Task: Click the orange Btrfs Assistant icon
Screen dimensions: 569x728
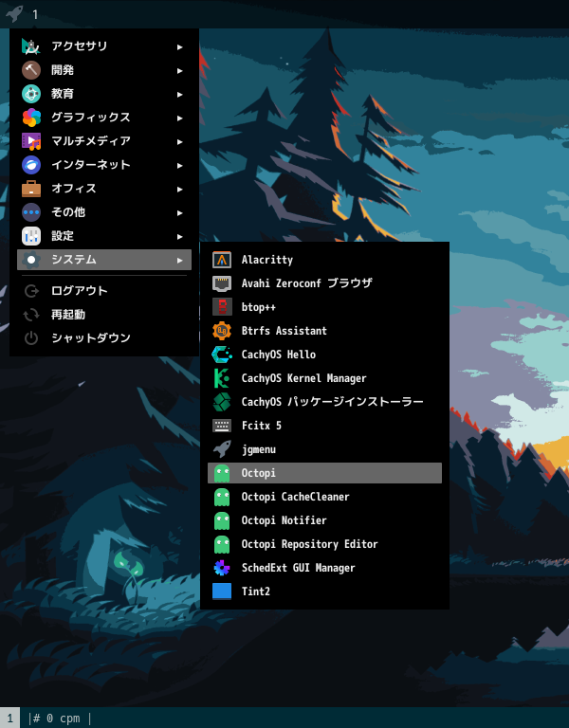Action: coord(222,331)
